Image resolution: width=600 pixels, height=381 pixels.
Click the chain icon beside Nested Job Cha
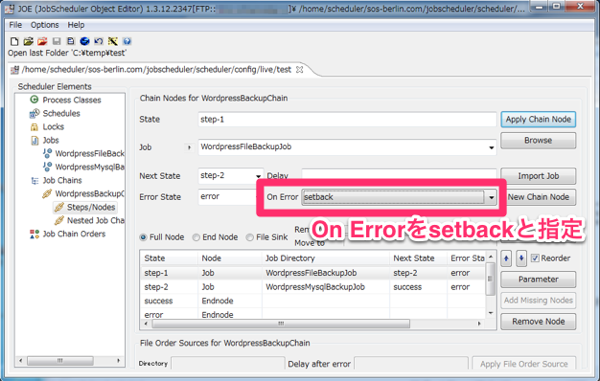tap(59, 220)
